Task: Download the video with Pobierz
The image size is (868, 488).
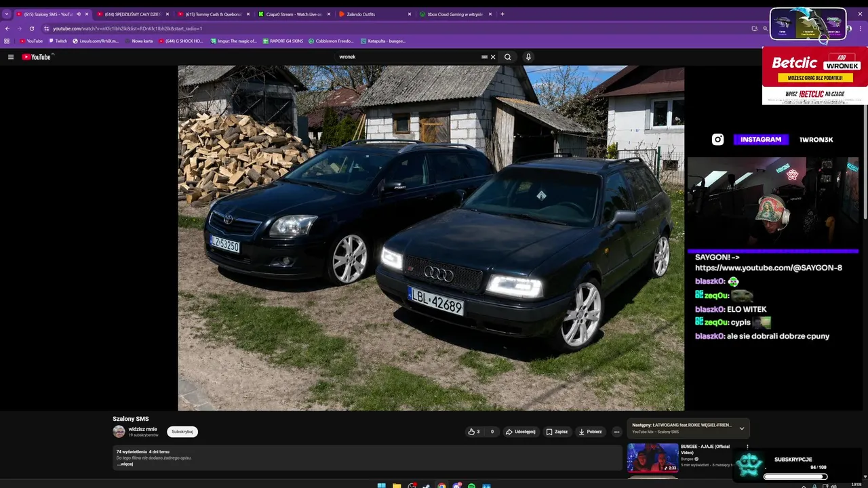Action: (x=590, y=432)
